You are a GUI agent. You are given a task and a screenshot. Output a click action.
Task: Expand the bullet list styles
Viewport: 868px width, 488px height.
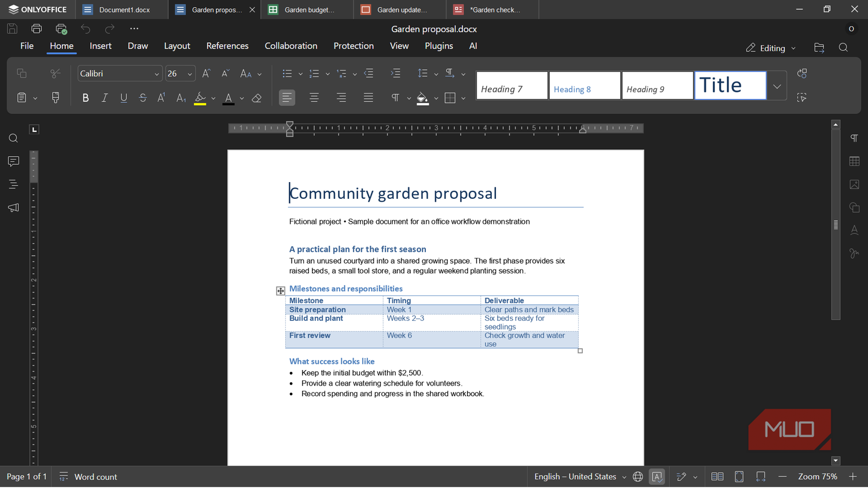(x=300, y=74)
